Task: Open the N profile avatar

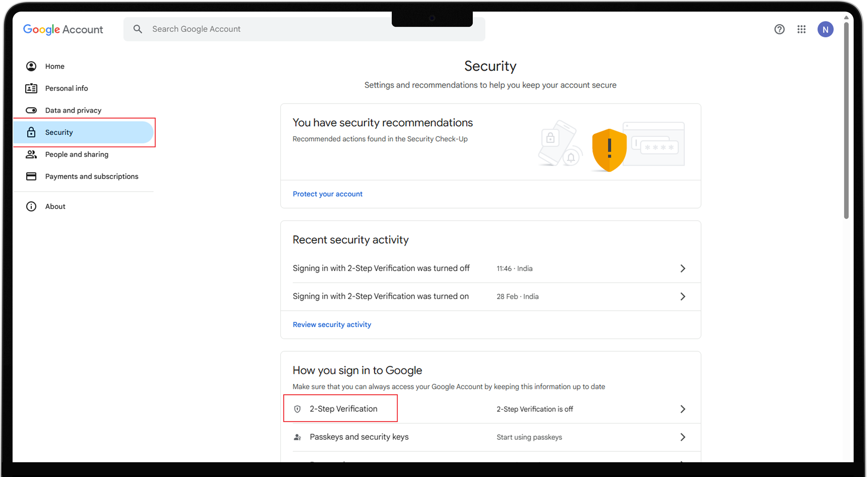Action: click(825, 29)
